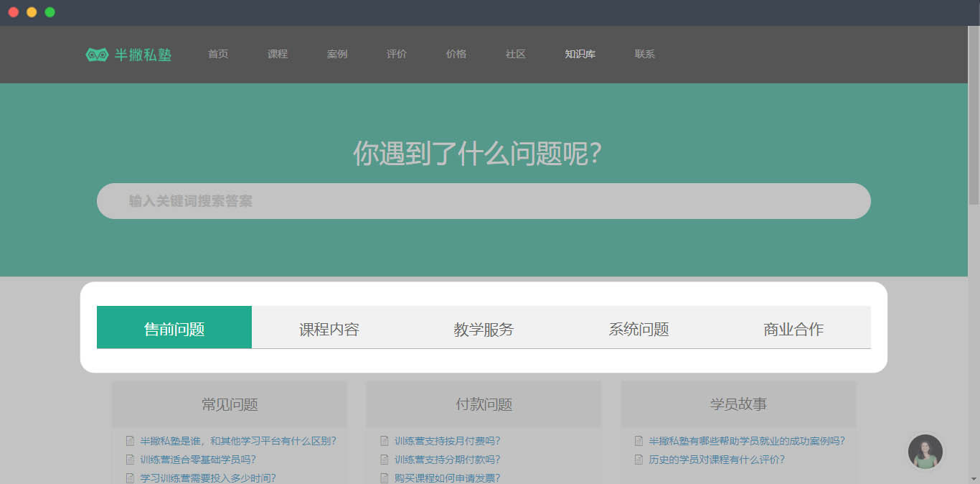Image resolution: width=980 pixels, height=484 pixels.
Task: Switch to the 课程内容 tab
Action: pyautogui.click(x=329, y=329)
